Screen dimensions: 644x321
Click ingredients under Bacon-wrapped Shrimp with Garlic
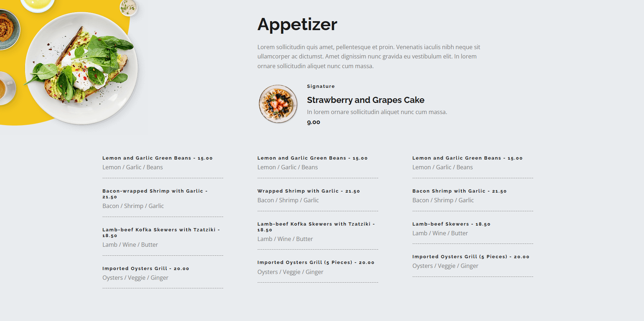133,206
